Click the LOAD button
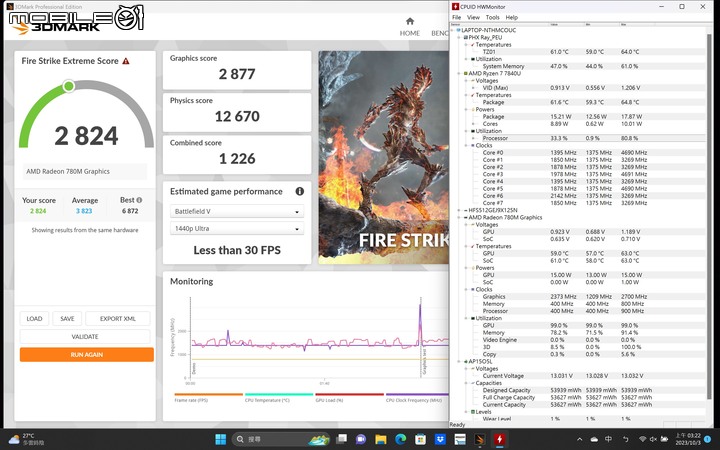 coord(34,318)
